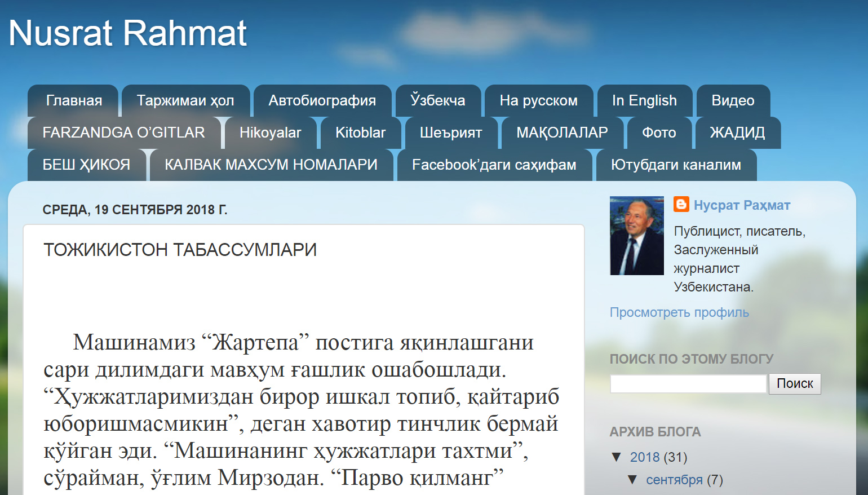
Task: Click the blog search input field
Action: [688, 384]
